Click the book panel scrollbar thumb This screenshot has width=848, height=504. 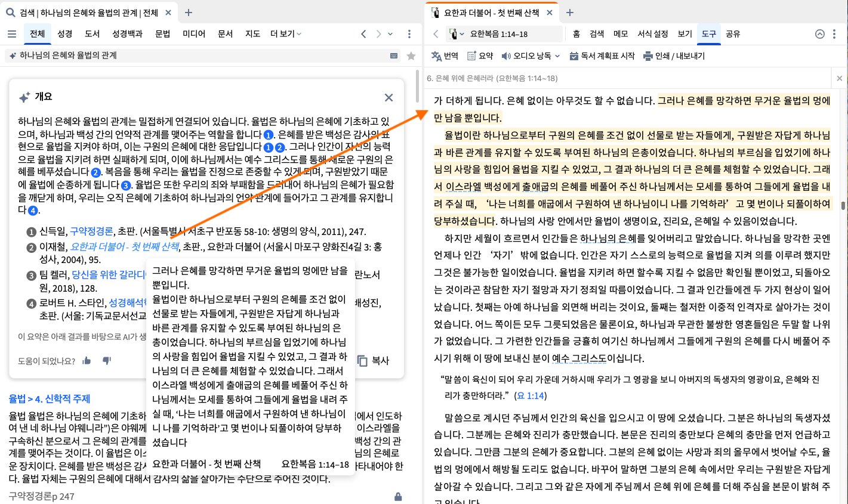point(843,206)
